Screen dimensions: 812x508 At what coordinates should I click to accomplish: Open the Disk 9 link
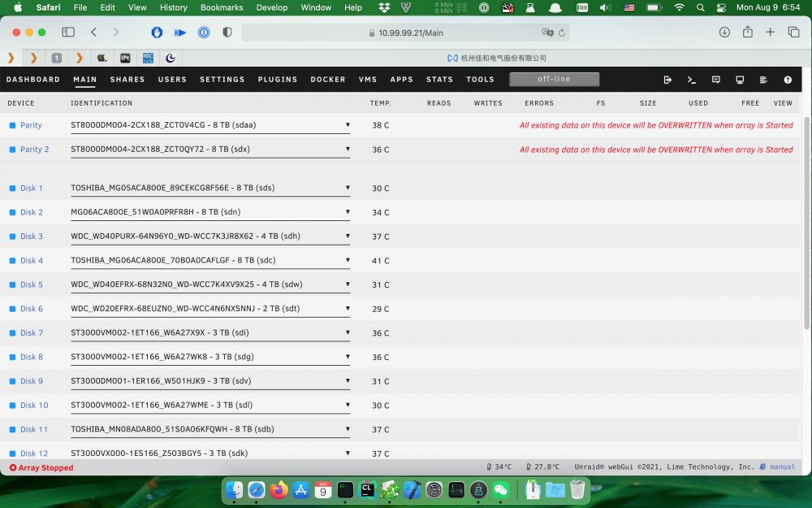[32, 381]
